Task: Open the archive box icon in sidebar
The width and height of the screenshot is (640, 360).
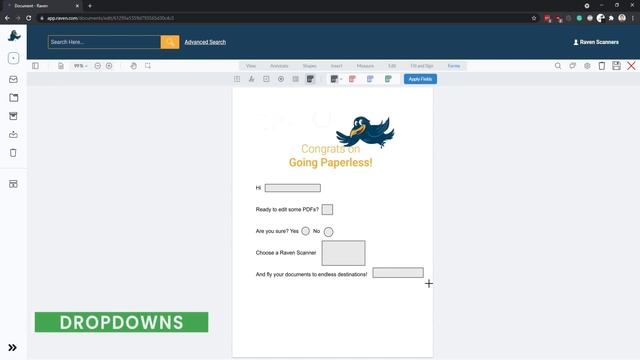Action: (x=13, y=116)
